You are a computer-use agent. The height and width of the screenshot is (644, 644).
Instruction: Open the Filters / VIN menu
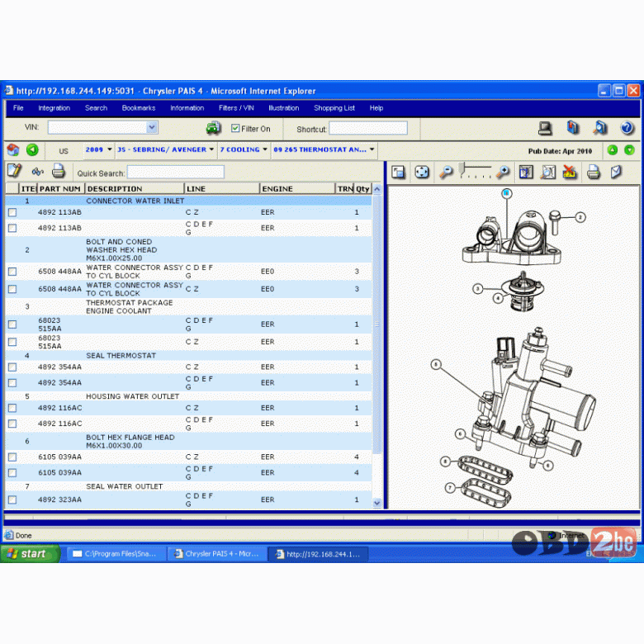point(236,108)
